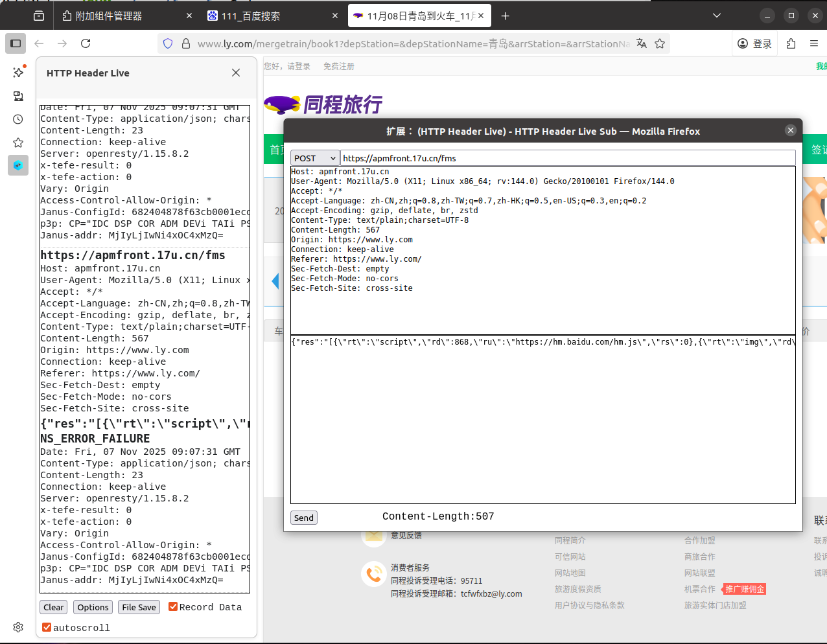The height and width of the screenshot is (644, 827).
Task: Open HTTP Header Live Options
Action: [x=93, y=607]
